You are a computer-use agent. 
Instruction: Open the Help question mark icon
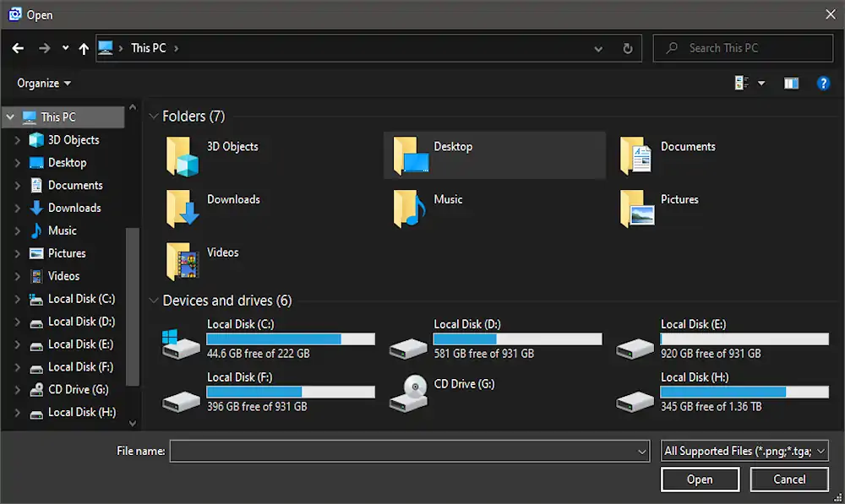823,84
